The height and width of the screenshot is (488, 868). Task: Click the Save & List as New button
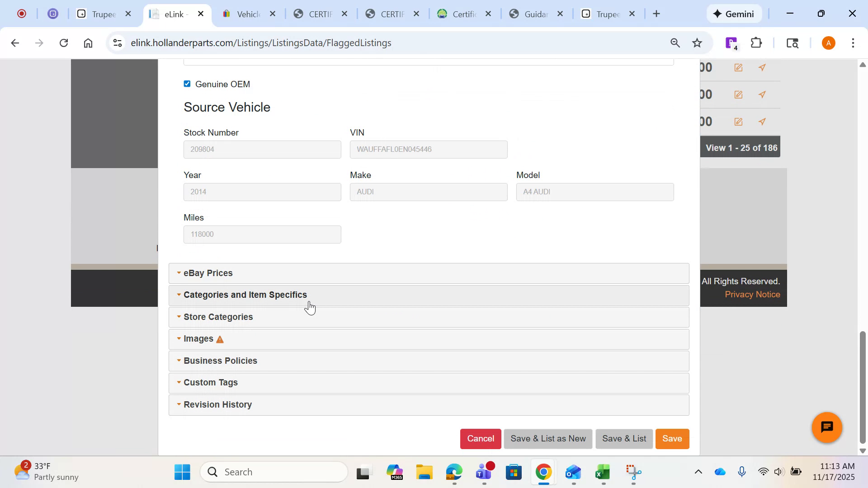click(x=547, y=438)
